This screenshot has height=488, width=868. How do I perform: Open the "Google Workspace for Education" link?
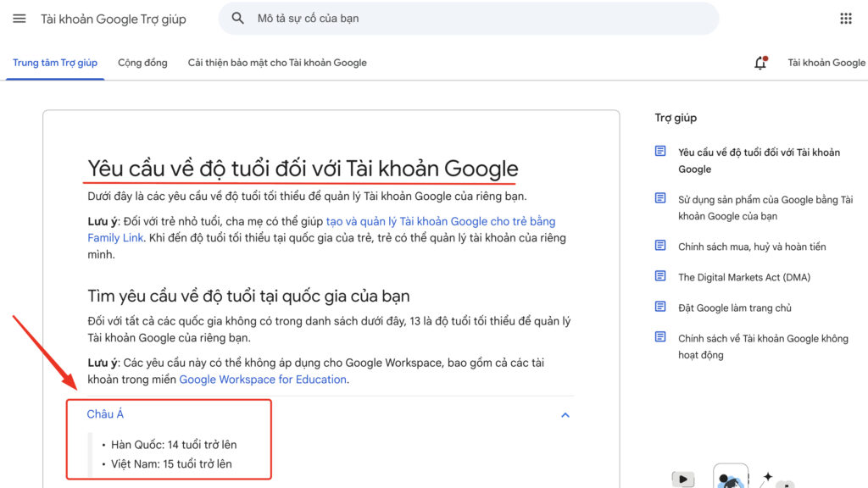(x=263, y=379)
